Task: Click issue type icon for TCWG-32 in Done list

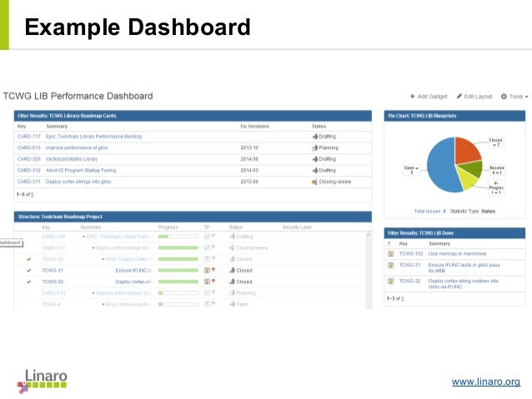Action: click(x=391, y=281)
